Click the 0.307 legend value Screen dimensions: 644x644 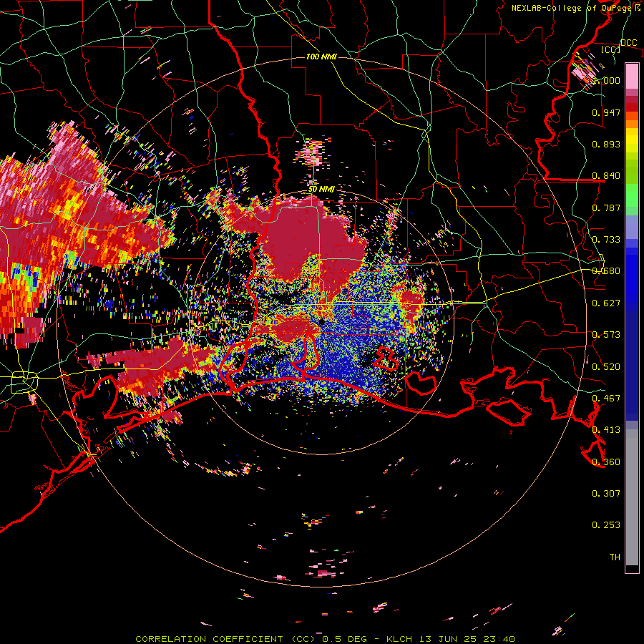(x=606, y=494)
